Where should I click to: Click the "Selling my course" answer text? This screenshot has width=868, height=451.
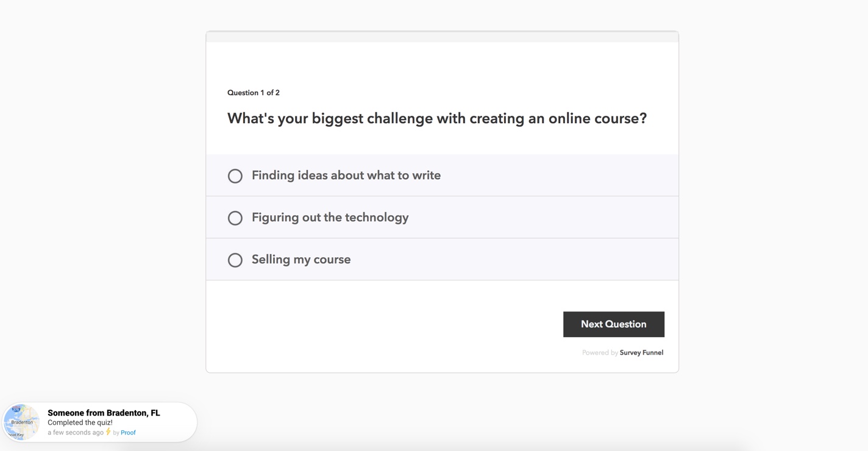(x=301, y=260)
